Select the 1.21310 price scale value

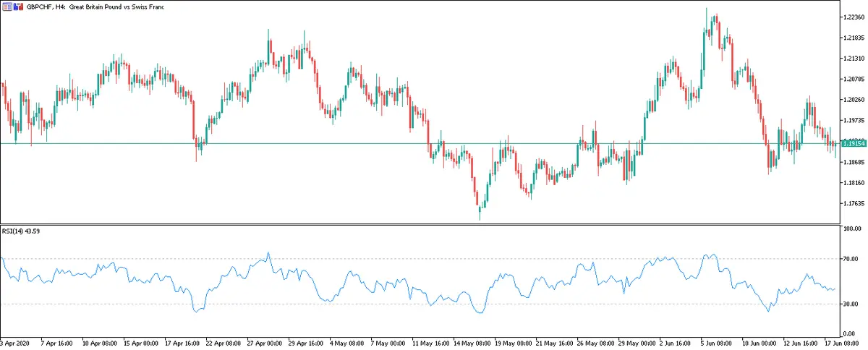coord(854,58)
